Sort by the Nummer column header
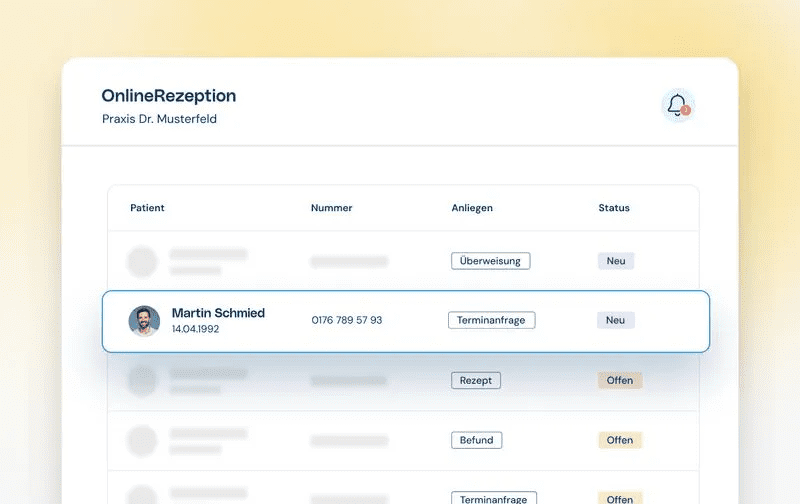 tap(331, 208)
